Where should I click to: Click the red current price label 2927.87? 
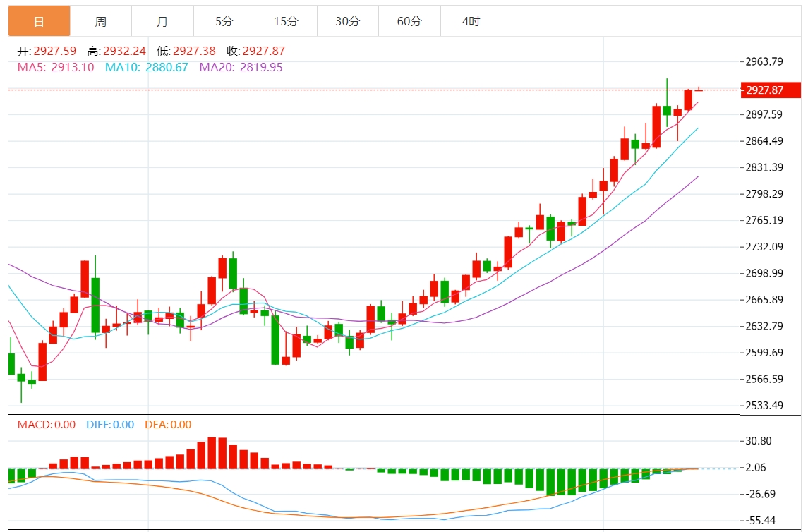coord(771,90)
